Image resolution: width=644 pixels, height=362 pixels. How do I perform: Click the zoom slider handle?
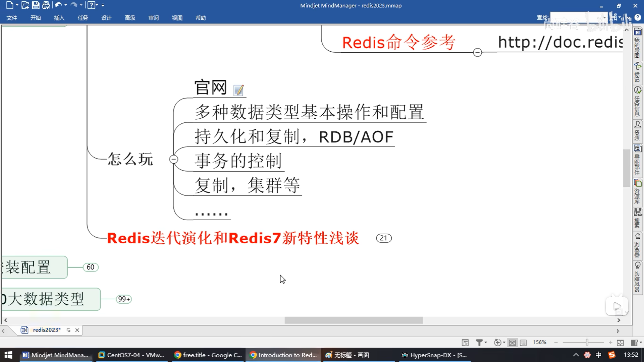(587, 342)
